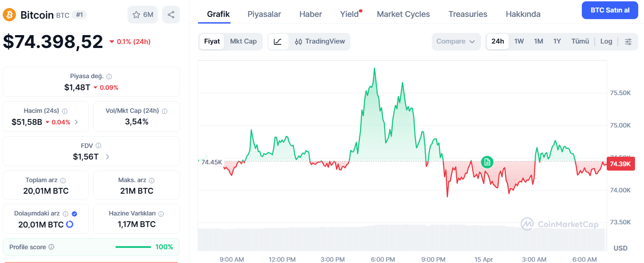Open the Piyasalar tab
The width and height of the screenshot is (644, 263).
point(264,14)
